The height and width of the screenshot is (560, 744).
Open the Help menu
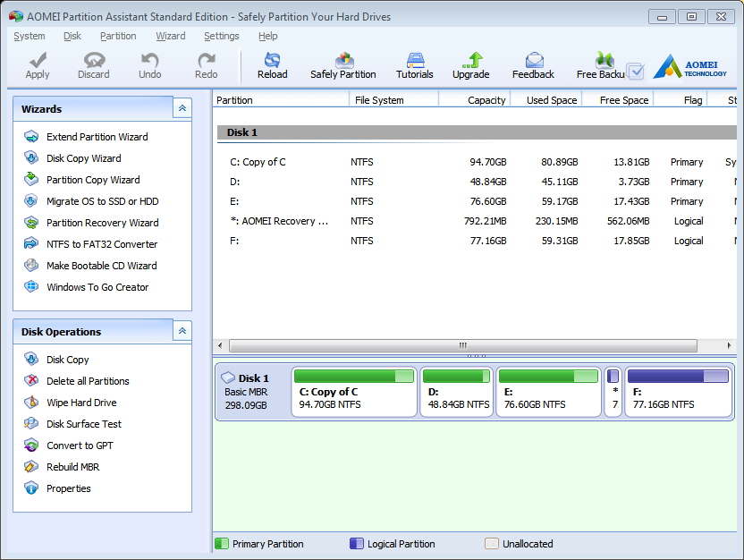268,36
